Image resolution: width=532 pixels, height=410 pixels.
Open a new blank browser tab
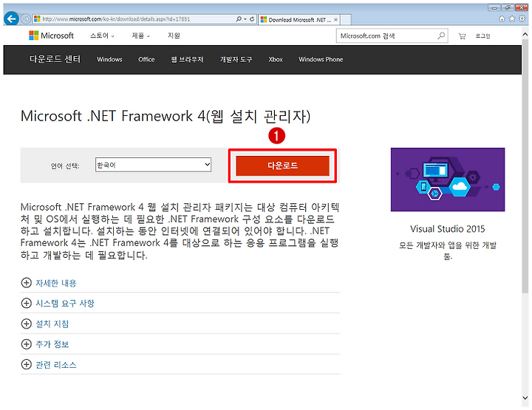[x=345, y=20]
